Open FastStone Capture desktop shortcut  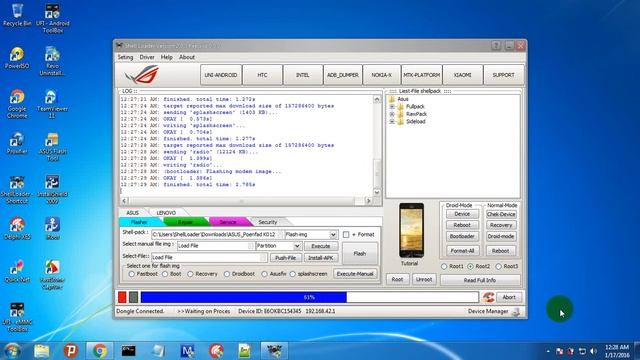click(53, 275)
